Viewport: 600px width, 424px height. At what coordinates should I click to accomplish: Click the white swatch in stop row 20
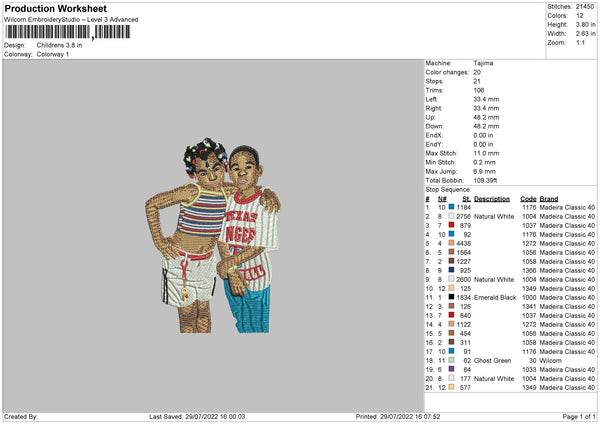pyautogui.click(x=452, y=378)
